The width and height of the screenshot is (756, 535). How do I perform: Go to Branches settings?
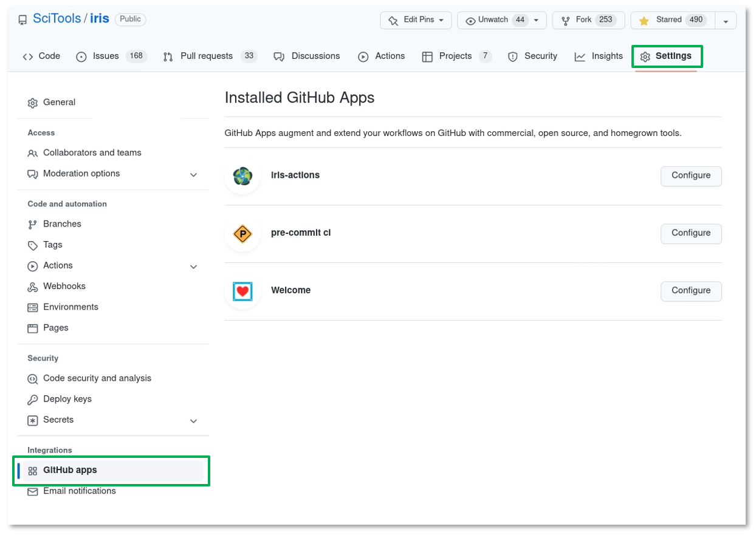61,224
